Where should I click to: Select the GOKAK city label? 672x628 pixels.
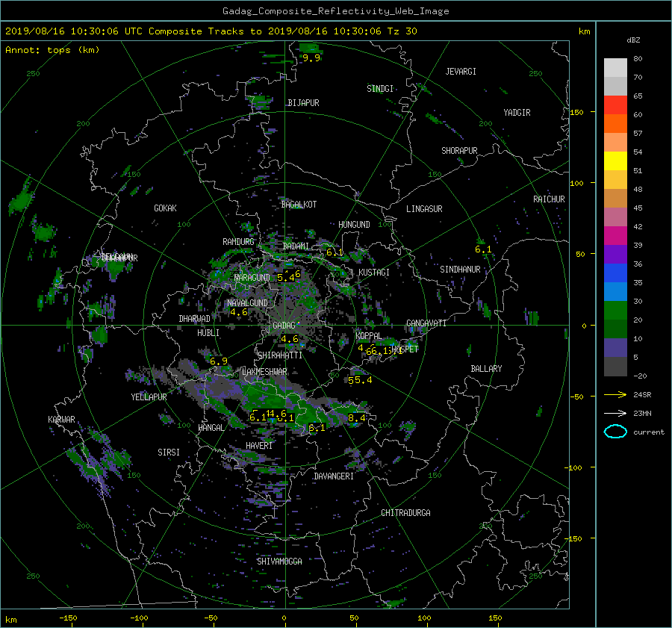click(x=166, y=208)
